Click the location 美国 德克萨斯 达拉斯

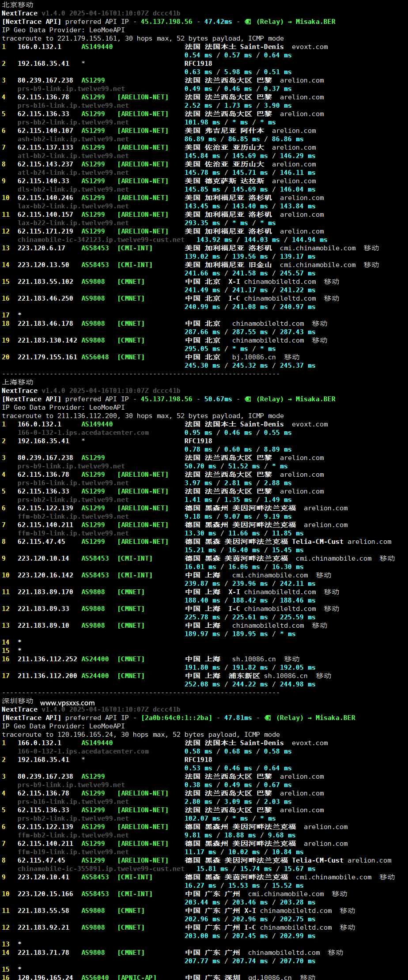coord(224,181)
